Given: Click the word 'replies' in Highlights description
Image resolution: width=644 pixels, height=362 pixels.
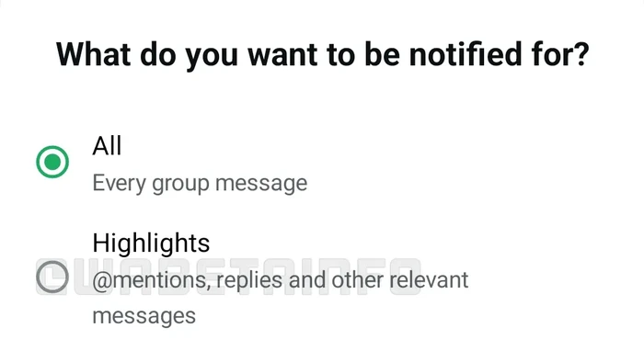Looking at the screenshot, I should pyautogui.click(x=250, y=280).
